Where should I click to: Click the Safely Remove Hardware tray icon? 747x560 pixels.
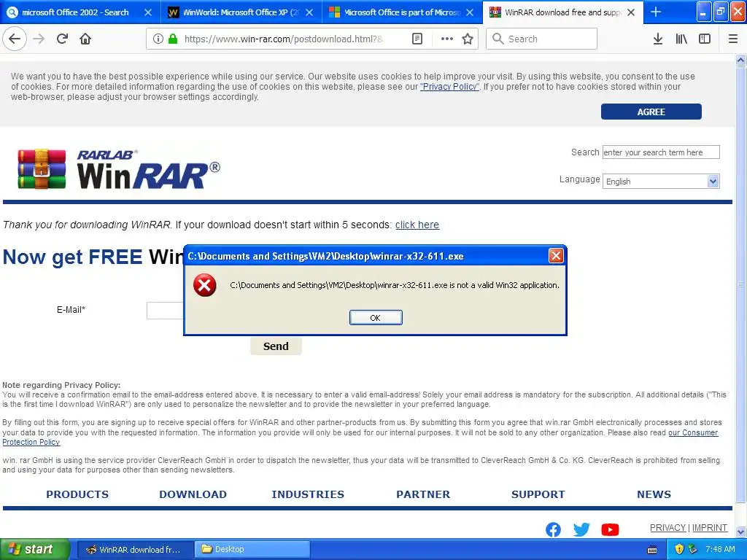point(693,549)
